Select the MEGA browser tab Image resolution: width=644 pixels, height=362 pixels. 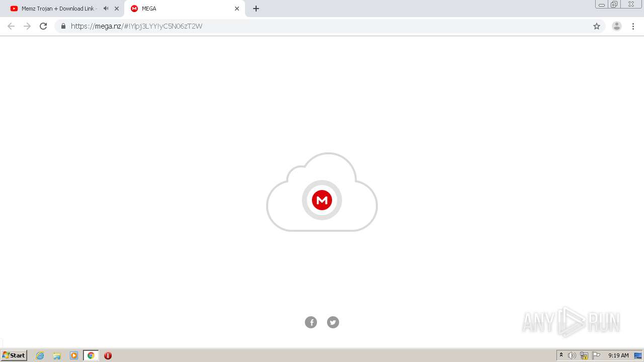click(x=184, y=9)
